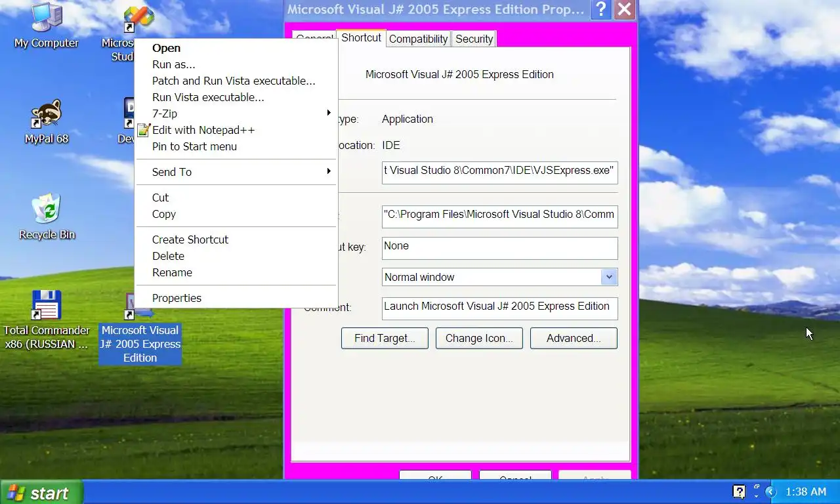Image resolution: width=840 pixels, height=504 pixels.
Task: Select Run Vista executable... menu entry
Action: [236, 97]
